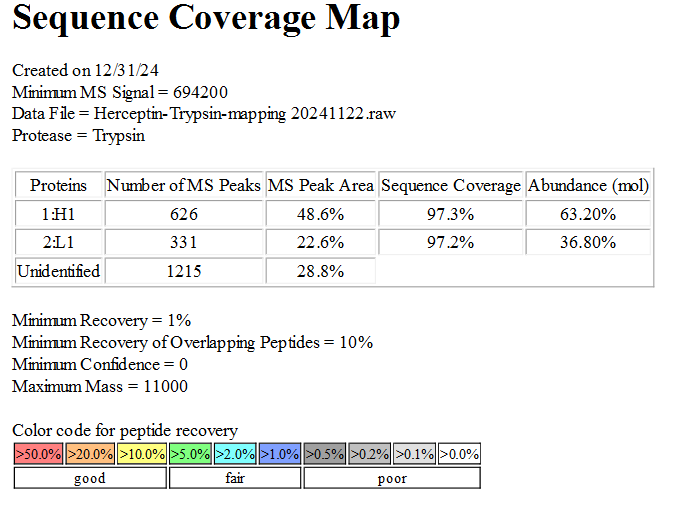Click the red >50.0% color swatch
Image resolution: width=697 pixels, height=511 pixels.
coord(39,454)
